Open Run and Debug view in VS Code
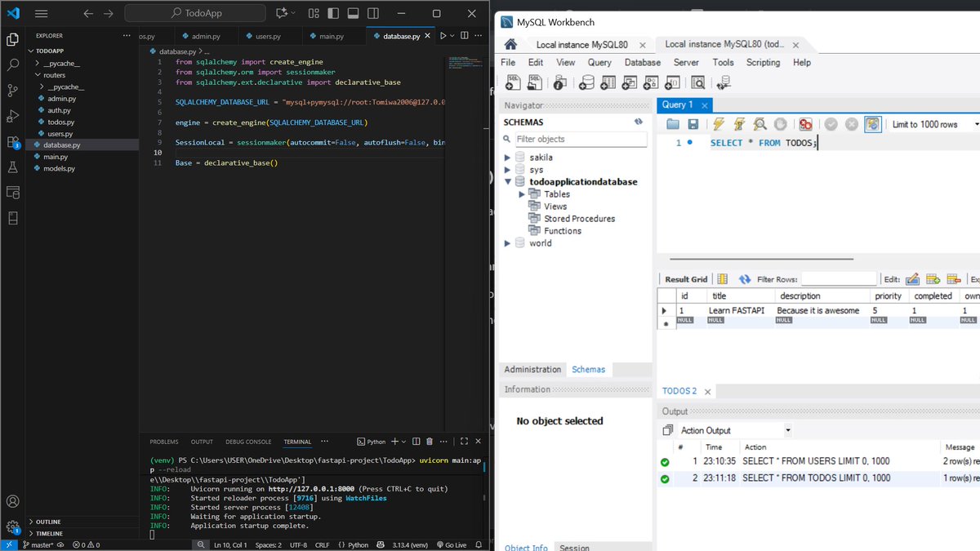Viewport: 980px width, 551px height. tap(12, 116)
